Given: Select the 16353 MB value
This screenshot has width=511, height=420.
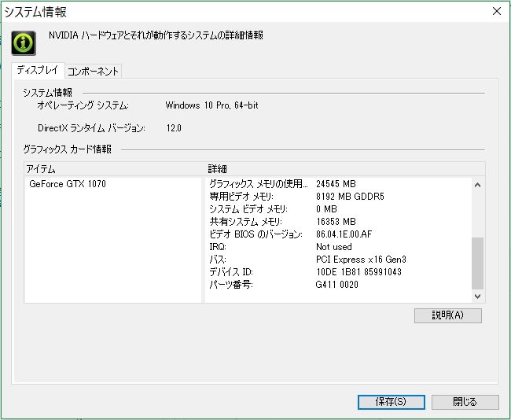Looking at the screenshot, I should tap(336, 222).
